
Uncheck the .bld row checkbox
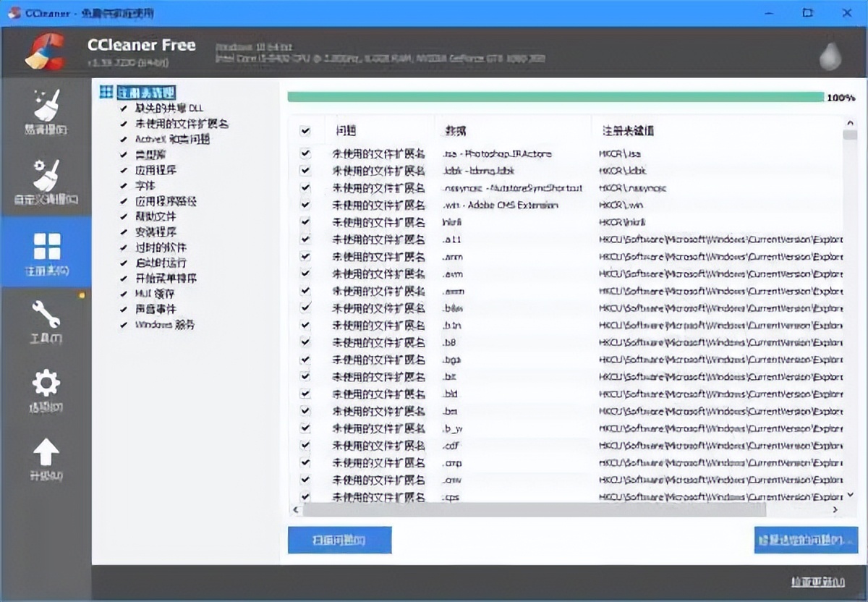pyautogui.click(x=305, y=394)
